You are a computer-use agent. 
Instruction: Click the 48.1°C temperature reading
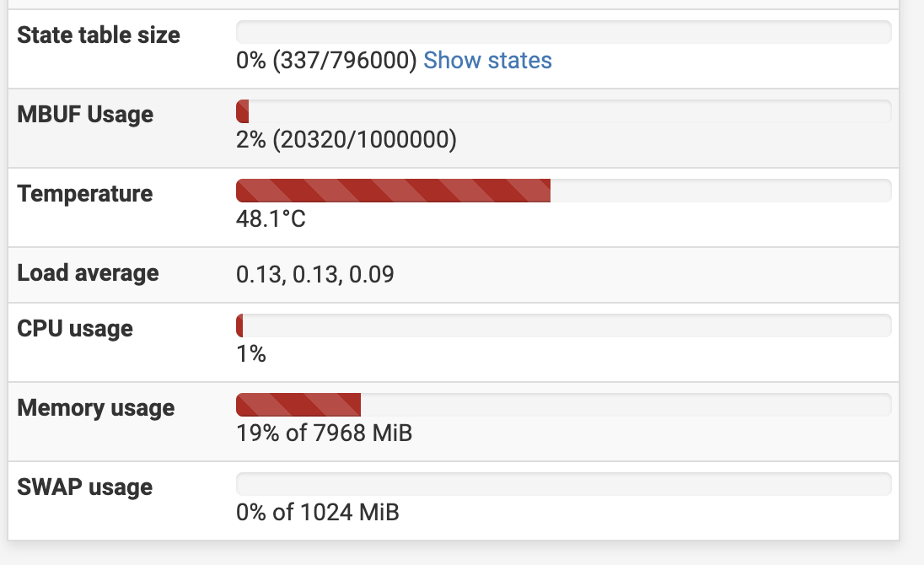tap(271, 219)
